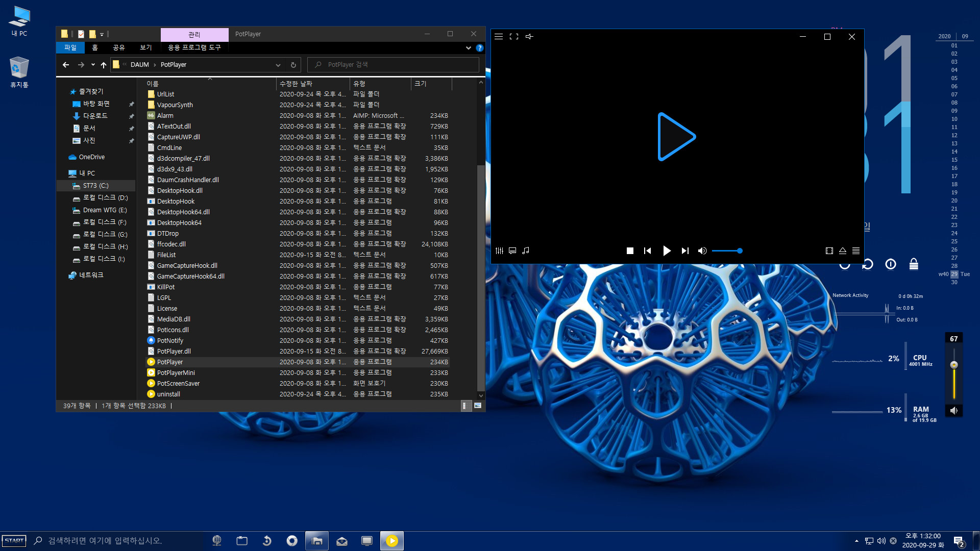Viewport: 980px width, 551px height.
Task: Sort by 수정한 날짜 column header
Action: 313,84
